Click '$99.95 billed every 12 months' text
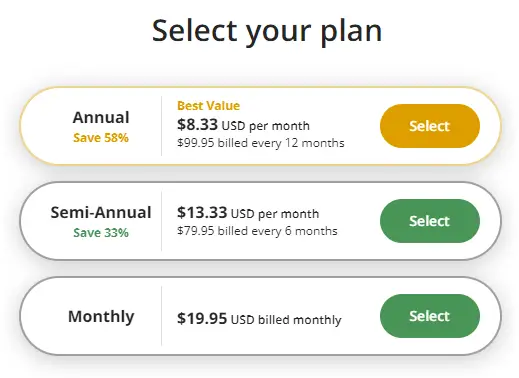The image size is (519, 378). pos(261,143)
